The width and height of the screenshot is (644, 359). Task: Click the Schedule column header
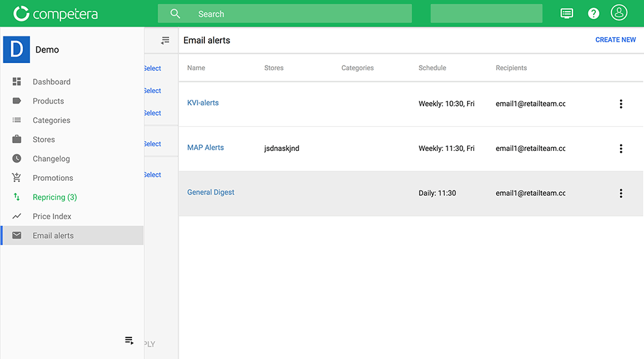(x=432, y=68)
